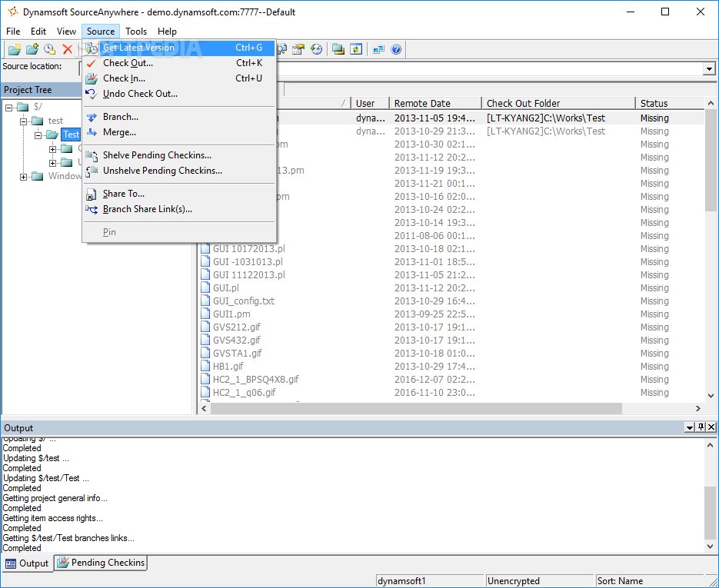Select the file GUI 10172013.pl

click(249, 249)
